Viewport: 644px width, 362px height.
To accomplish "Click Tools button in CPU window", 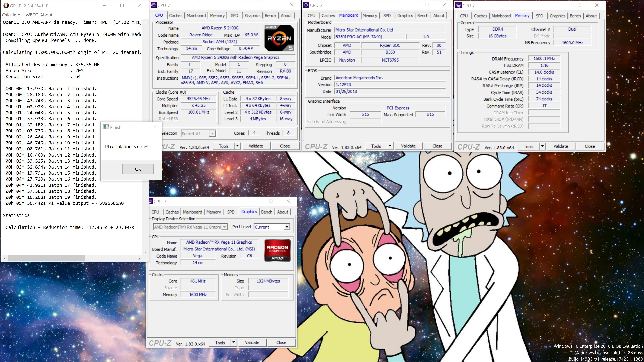I will [x=224, y=146].
